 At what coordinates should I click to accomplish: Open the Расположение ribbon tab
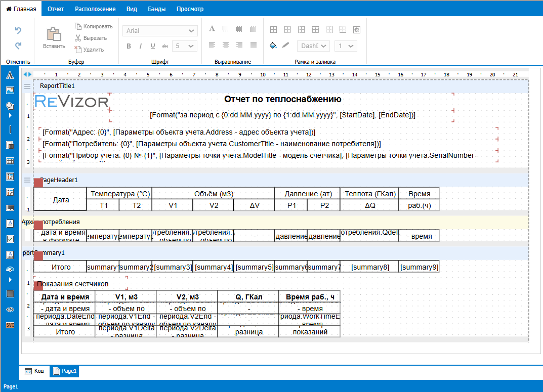[x=95, y=9]
